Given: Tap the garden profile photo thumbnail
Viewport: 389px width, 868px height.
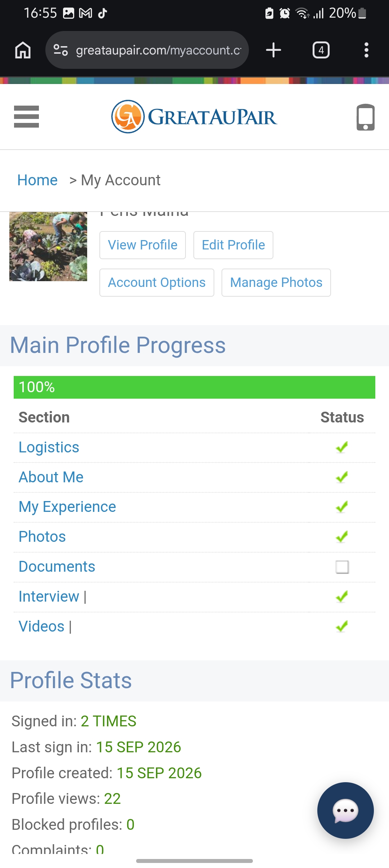Looking at the screenshot, I should pos(48,247).
